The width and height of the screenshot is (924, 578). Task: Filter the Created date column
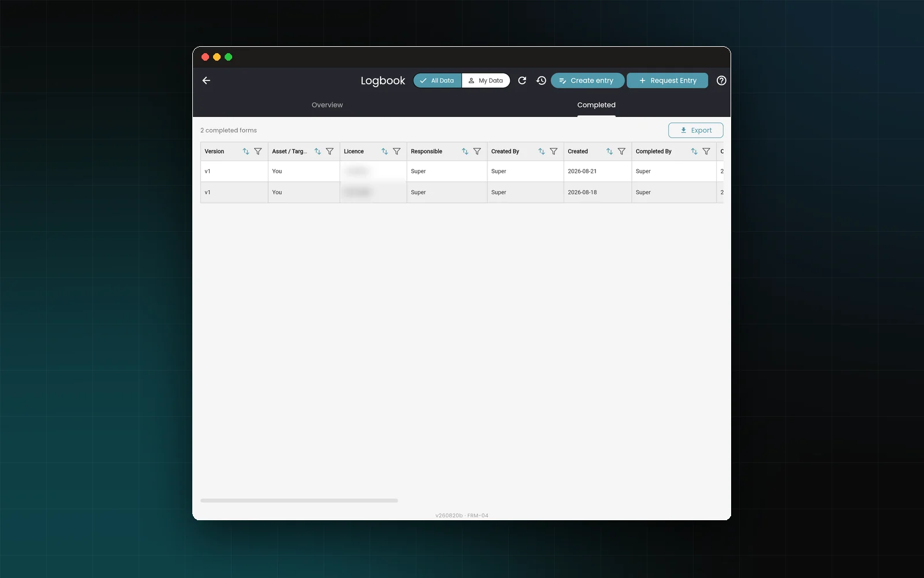622,151
